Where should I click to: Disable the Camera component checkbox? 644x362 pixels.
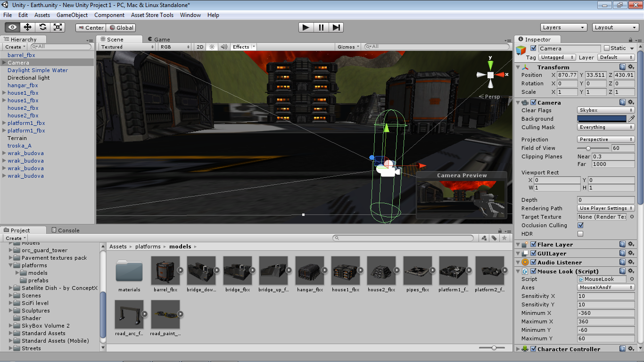pyautogui.click(x=534, y=102)
